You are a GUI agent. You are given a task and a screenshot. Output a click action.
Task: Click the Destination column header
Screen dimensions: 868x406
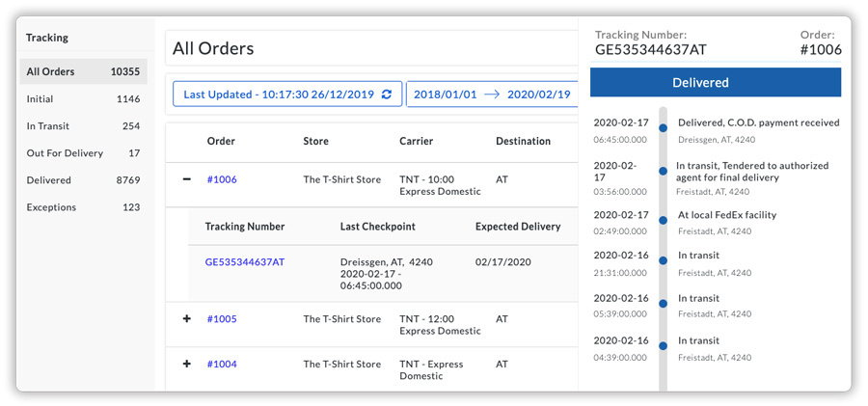[x=523, y=141]
